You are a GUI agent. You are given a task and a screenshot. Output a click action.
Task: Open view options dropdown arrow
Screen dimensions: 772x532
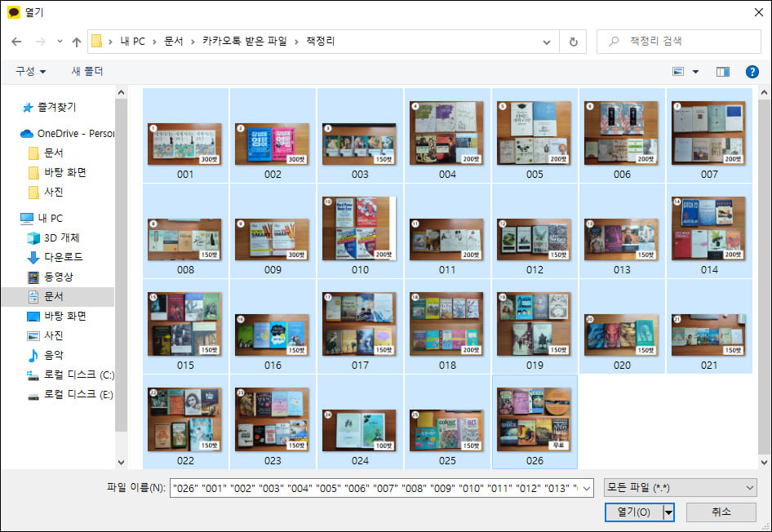pyautogui.click(x=695, y=72)
